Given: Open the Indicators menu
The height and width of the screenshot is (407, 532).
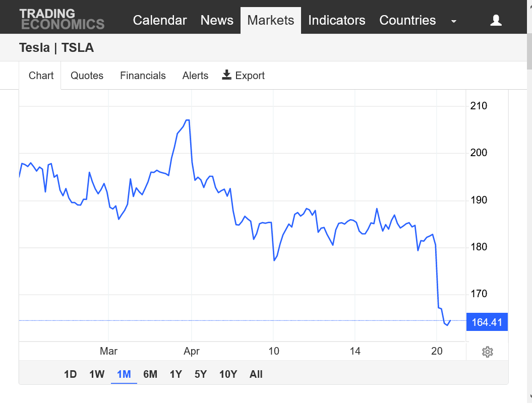Looking at the screenshot, I should 336,20.
